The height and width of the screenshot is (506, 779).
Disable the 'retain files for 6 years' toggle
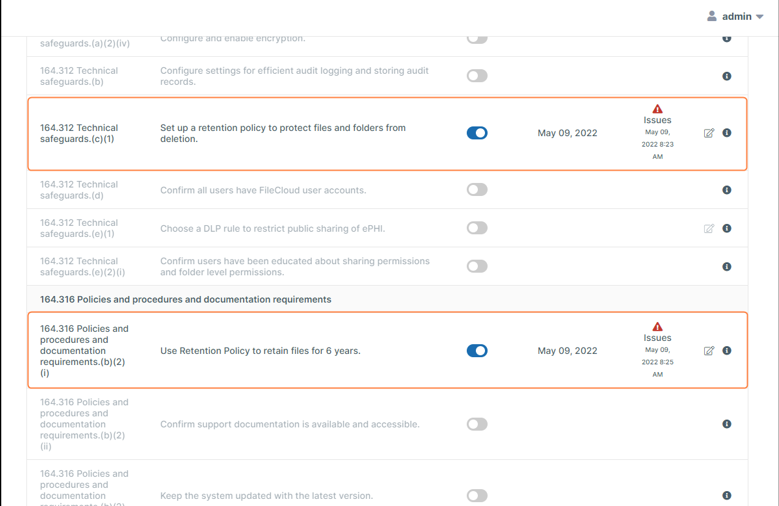477,351
